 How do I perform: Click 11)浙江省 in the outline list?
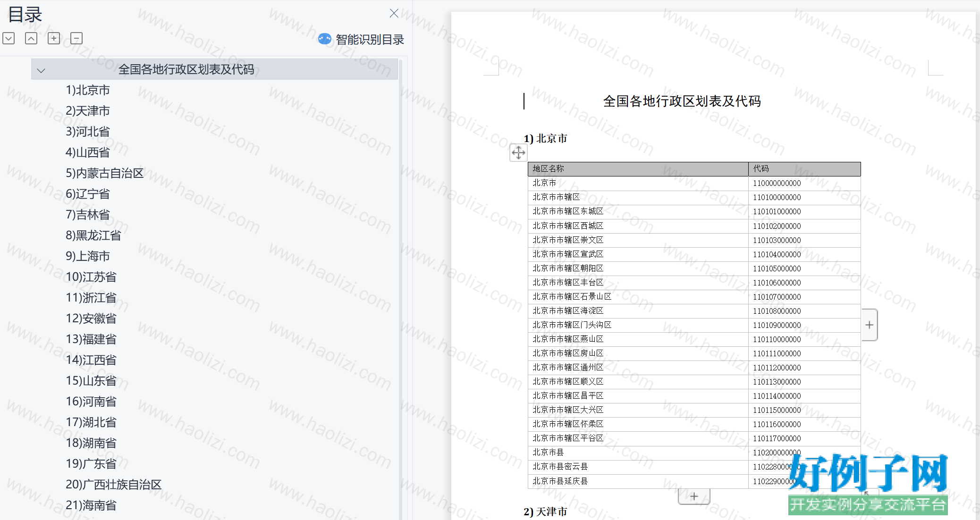91,298
